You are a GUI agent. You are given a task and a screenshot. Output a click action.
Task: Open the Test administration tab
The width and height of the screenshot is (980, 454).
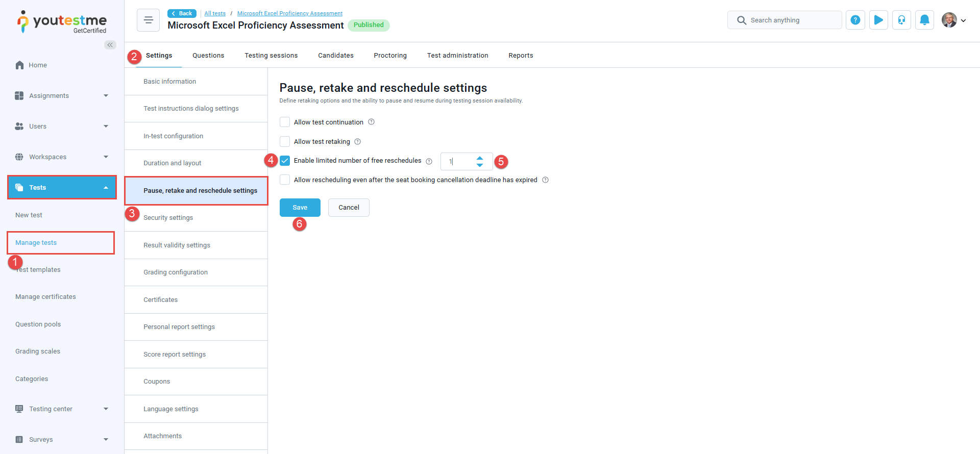(457, 55)
